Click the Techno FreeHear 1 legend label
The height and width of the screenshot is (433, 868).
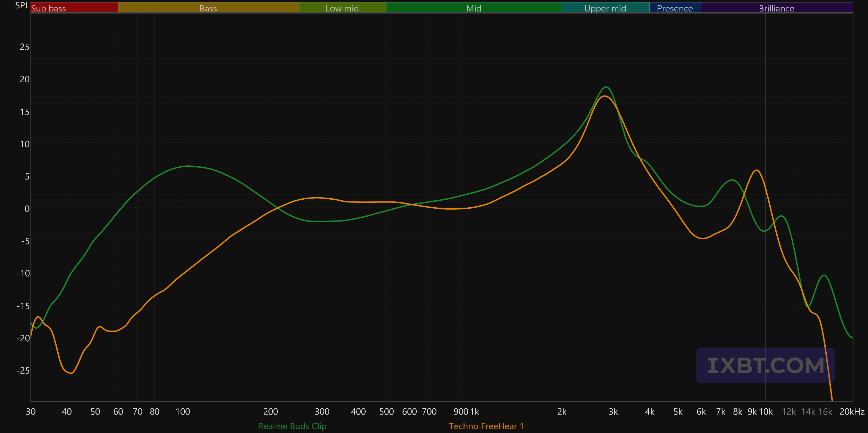tap(486, 426)
